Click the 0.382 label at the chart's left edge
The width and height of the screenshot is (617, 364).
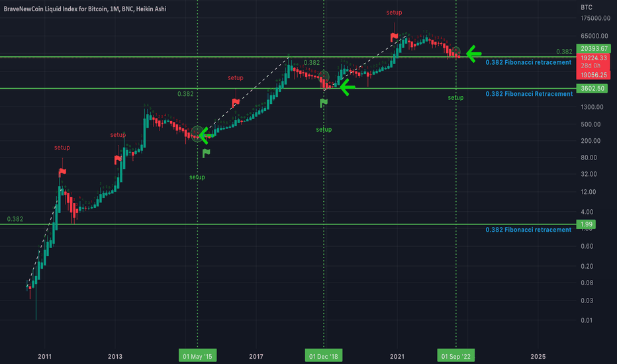click(15, 219)
